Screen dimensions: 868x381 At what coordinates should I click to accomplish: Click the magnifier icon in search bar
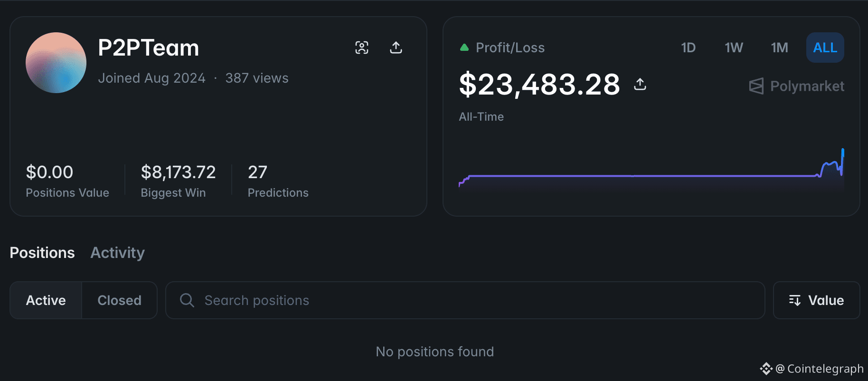pos(187,300)
